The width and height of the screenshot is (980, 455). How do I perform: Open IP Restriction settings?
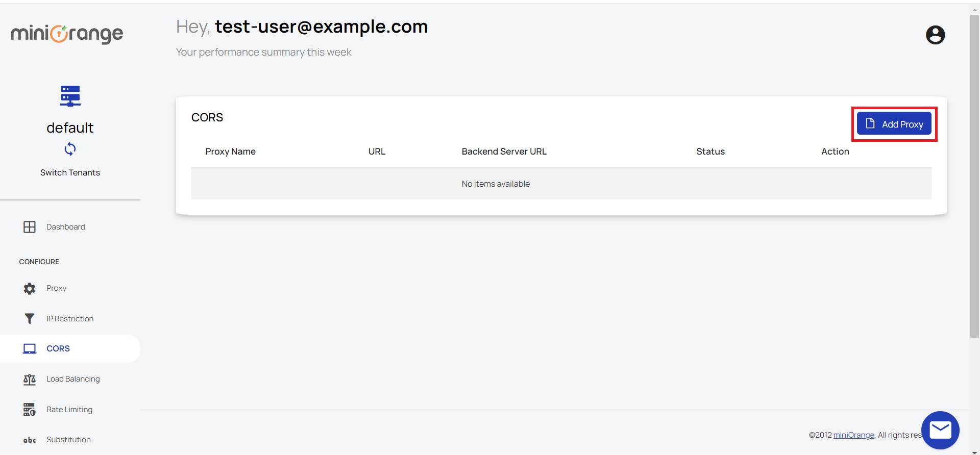[70, 319]
